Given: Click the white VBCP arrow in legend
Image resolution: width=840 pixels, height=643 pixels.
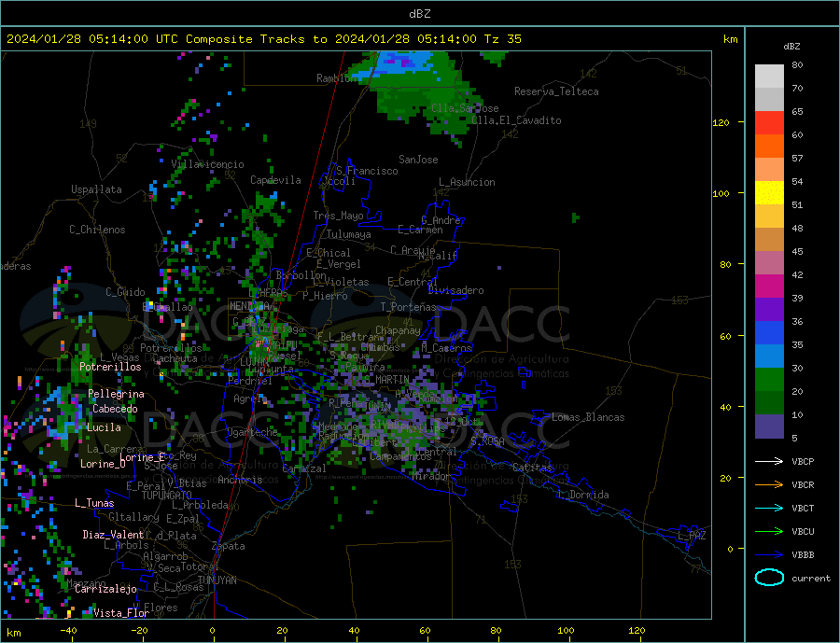Looking at the screenshot, I should point(769,461).
